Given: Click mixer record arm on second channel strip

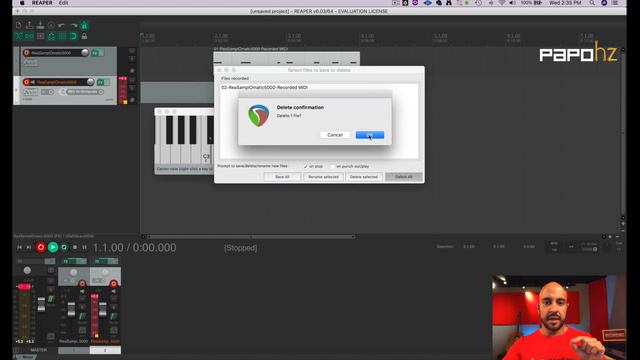Looking at the screenshot, I should 113,283.
